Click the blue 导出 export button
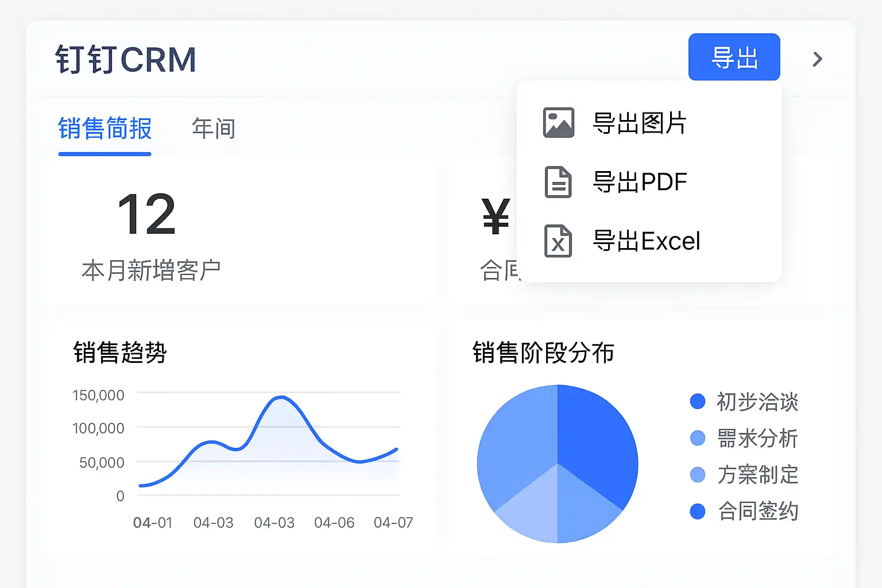 [734, 57]
